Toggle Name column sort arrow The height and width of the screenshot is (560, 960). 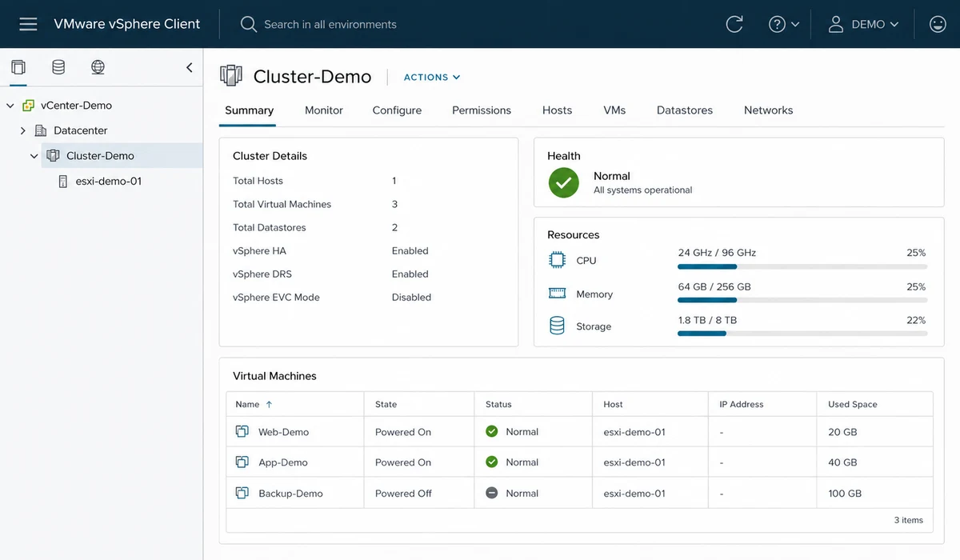(x=269, y=405)
